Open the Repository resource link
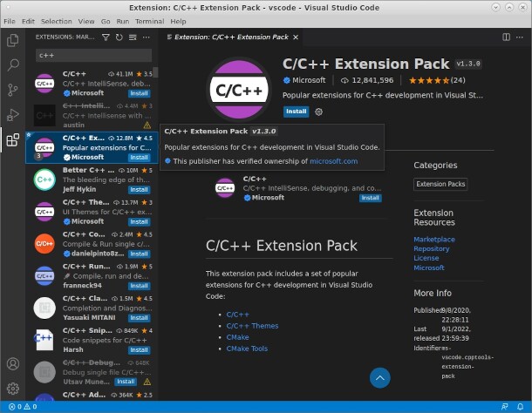Image resolution: width=532 pixels, height=413 pixels. pyautogui.click(x=431, y=249)
